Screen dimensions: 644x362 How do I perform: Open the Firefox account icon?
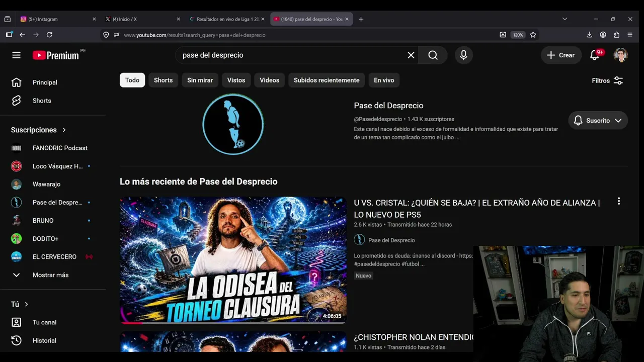603,35
